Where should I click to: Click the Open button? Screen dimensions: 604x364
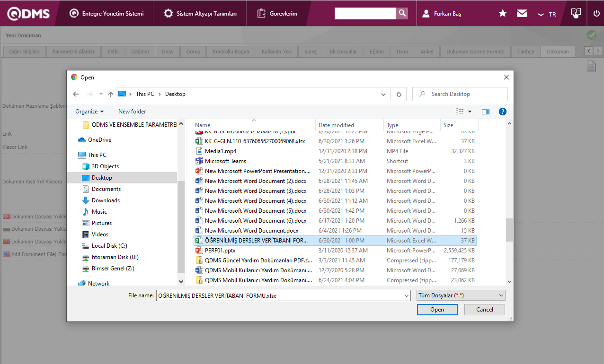tap(437, 310)
